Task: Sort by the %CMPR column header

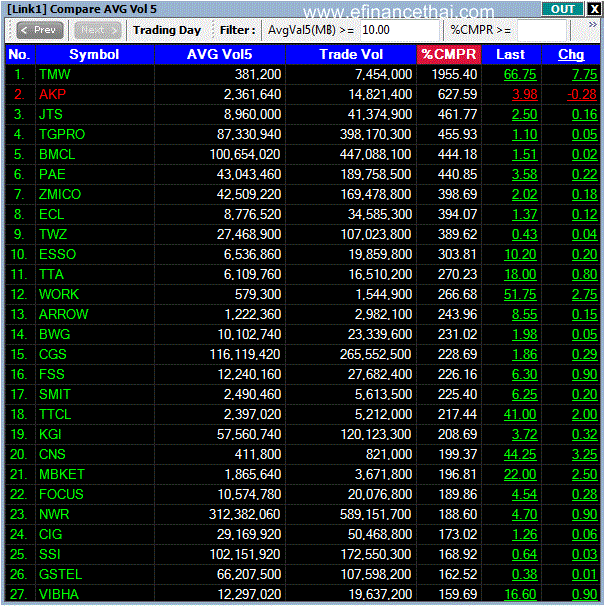Action: [x=449, y=54]
